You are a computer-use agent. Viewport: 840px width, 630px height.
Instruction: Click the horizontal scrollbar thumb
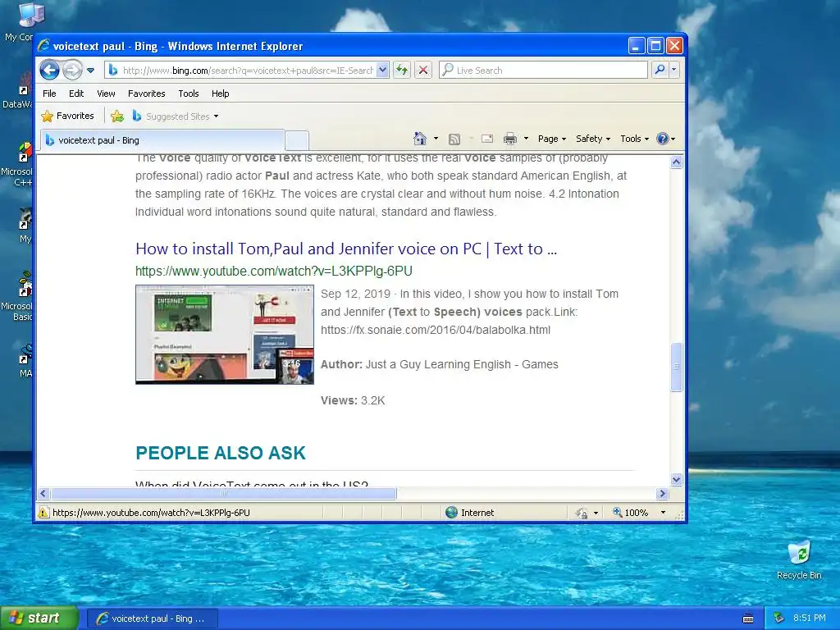point(223,493)
